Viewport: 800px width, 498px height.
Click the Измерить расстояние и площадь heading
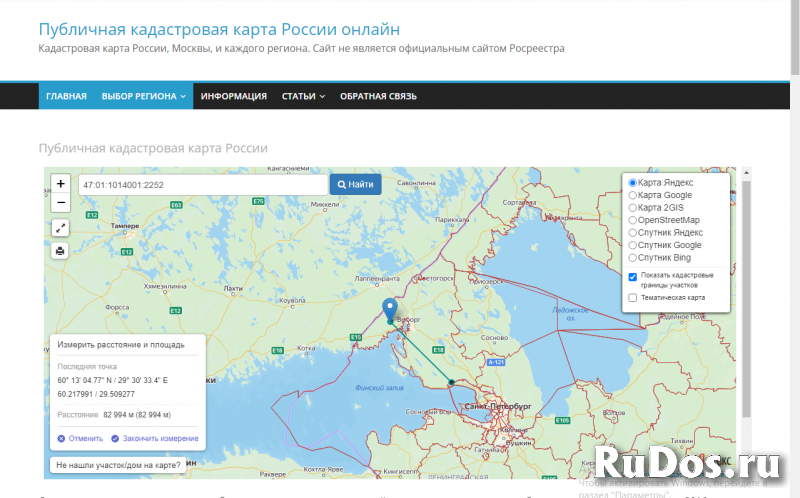click(x=121, y=344)
